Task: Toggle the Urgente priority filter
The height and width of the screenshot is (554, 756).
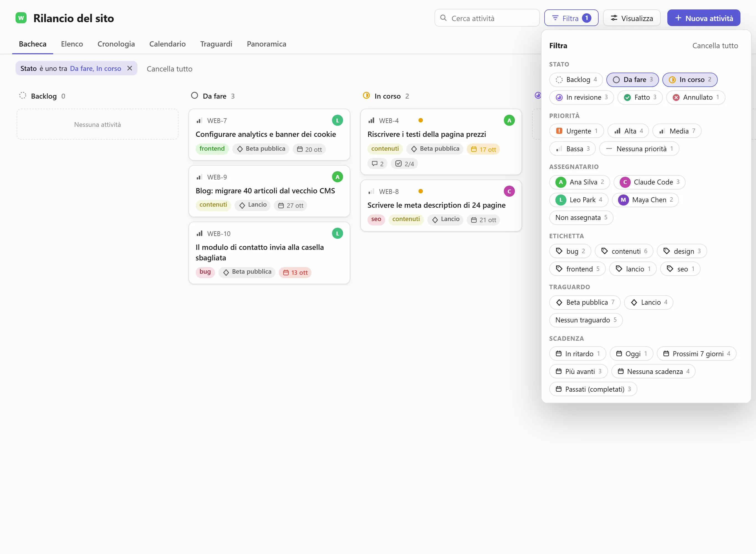Action: point(576,131)
